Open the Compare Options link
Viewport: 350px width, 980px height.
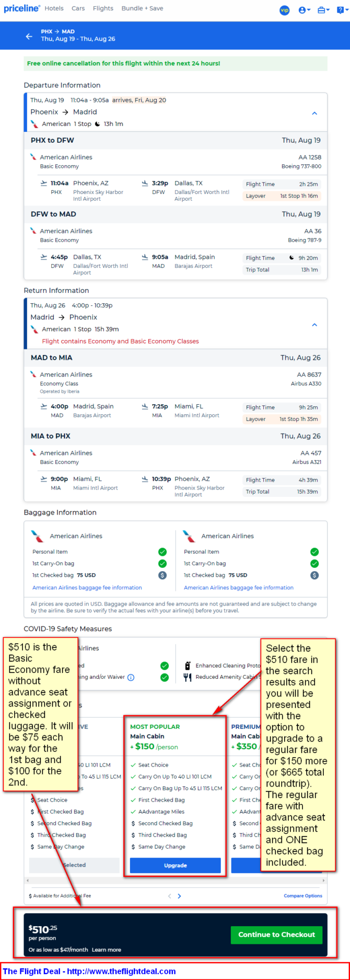pyautogui.click(x=303, y=896)
